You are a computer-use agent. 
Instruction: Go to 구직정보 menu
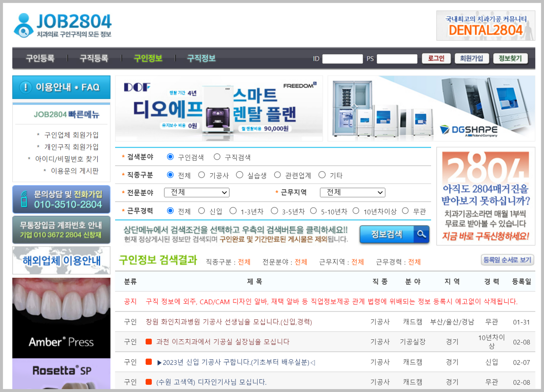(x=201, y=58)
